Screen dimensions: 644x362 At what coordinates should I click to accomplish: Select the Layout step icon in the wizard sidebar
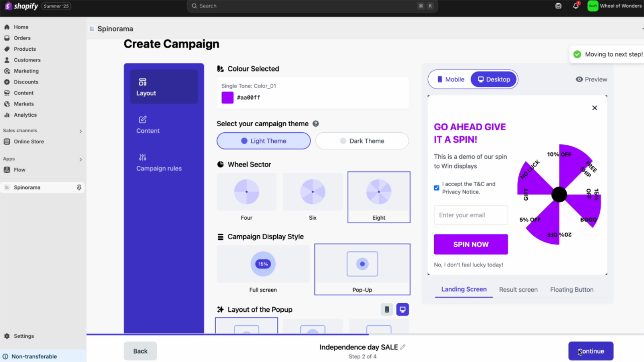click(142, 81)
